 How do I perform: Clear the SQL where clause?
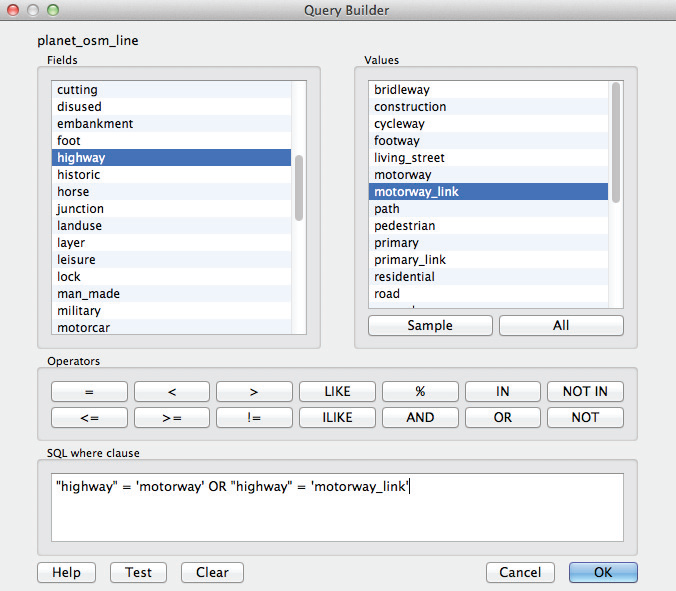212,572
